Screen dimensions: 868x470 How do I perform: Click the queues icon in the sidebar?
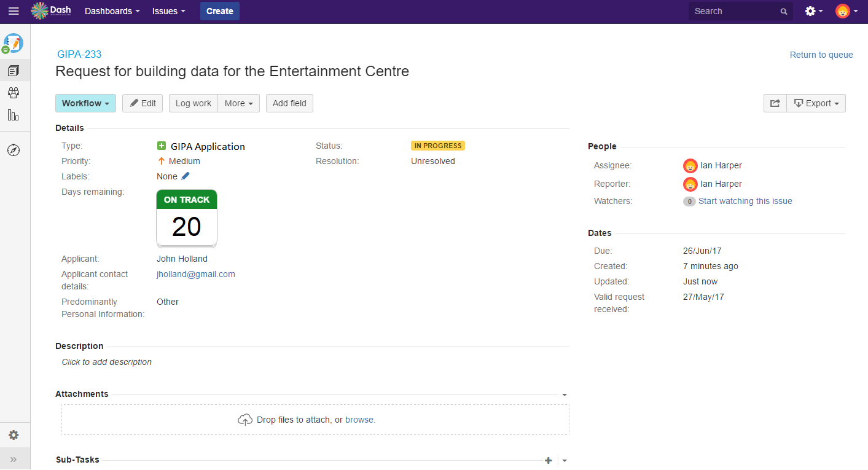pos(14,71)
